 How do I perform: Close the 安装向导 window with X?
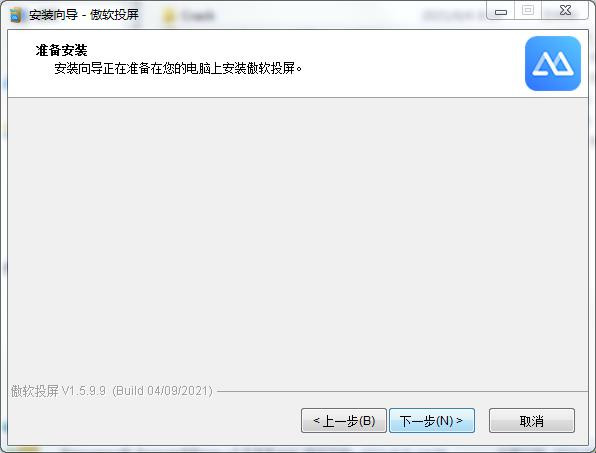pos(565,11)
